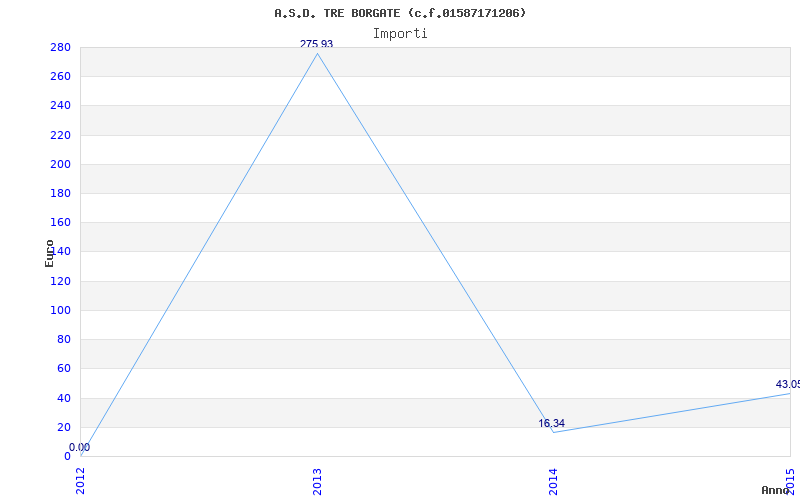
Task: Click the 160 y-axis tick label
Action: 60,222
